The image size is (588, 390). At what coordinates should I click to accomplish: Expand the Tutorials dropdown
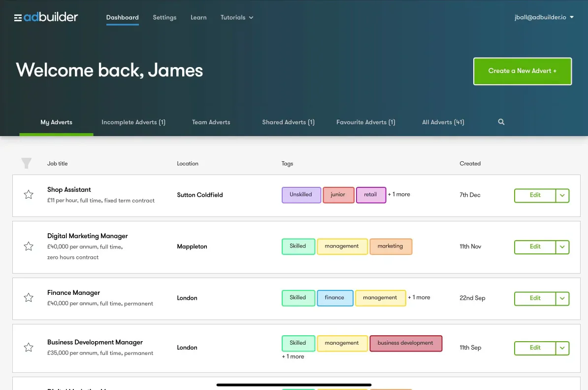236,17
